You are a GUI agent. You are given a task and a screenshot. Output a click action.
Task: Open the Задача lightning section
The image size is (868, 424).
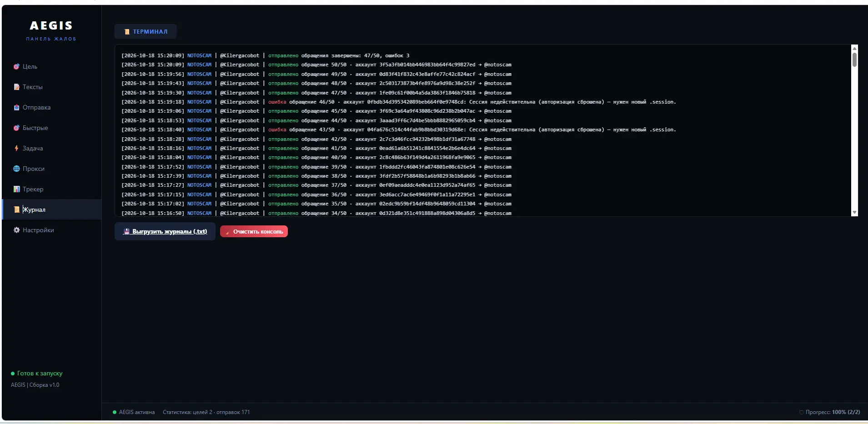pyautogui.click(x=51, y=148)
